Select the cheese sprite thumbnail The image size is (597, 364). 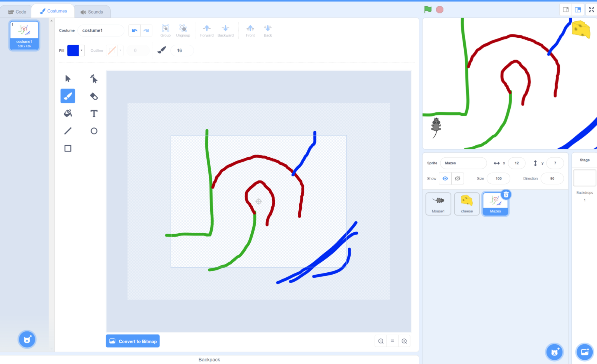[x=466, y=204]
